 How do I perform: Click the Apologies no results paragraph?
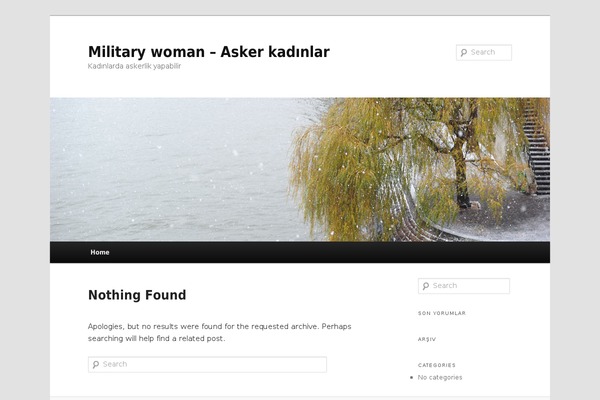(220, 332)
